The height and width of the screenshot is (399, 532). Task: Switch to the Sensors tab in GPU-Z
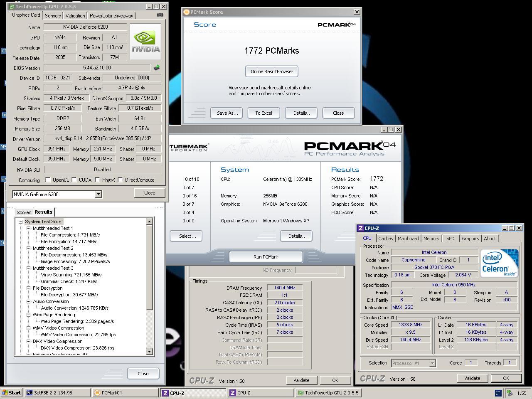pos(53,16)
